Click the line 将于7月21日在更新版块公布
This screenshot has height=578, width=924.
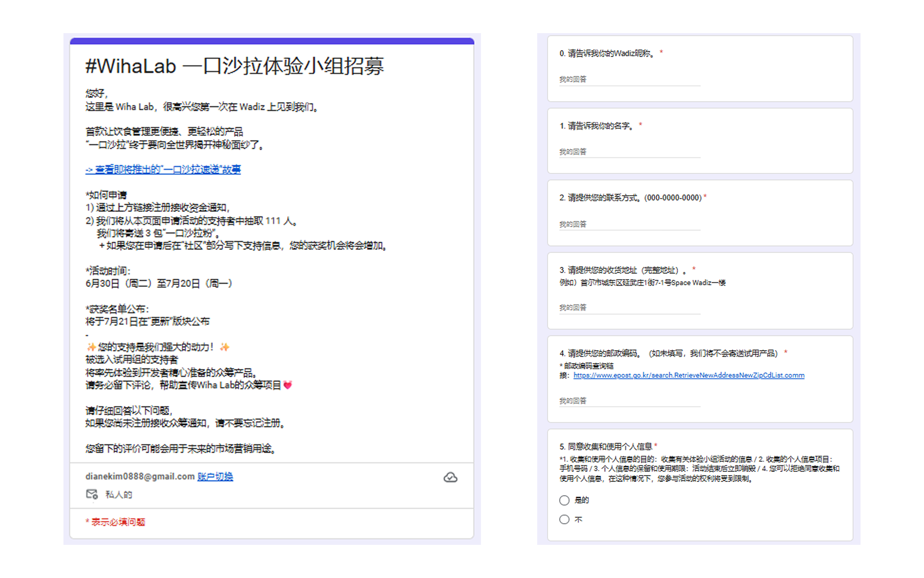click(147, 321)
